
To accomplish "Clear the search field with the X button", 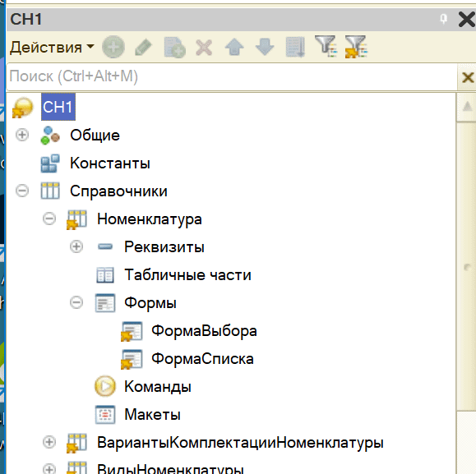I will (468, 77).
